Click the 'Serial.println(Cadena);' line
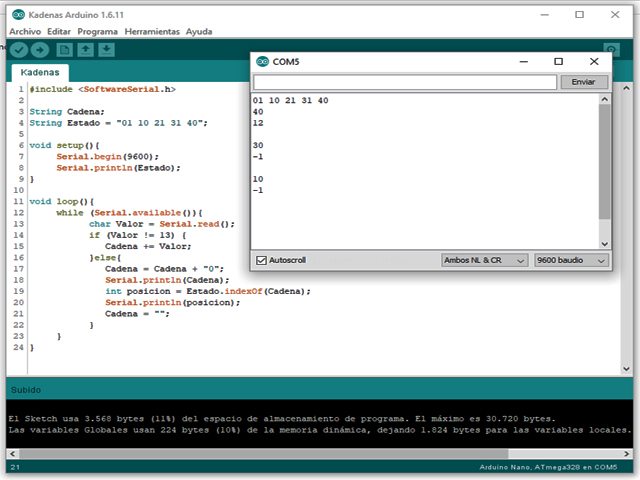Viewport: 640px width, 480px height. 167,280
